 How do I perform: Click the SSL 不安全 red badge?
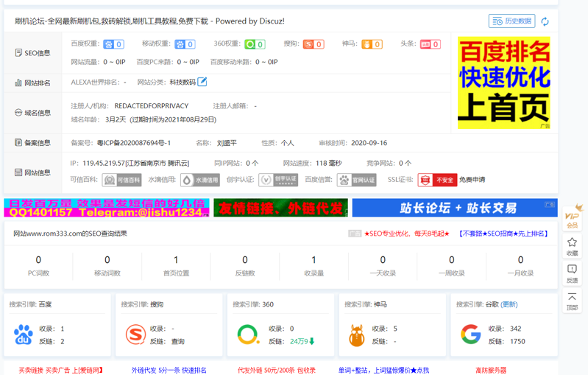(x=437, y=180)
